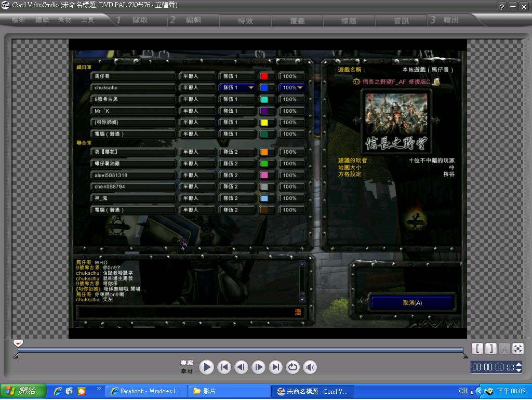Open the system volume speaker control
This screenshot has width=532, height=400.
click(310, 367)
